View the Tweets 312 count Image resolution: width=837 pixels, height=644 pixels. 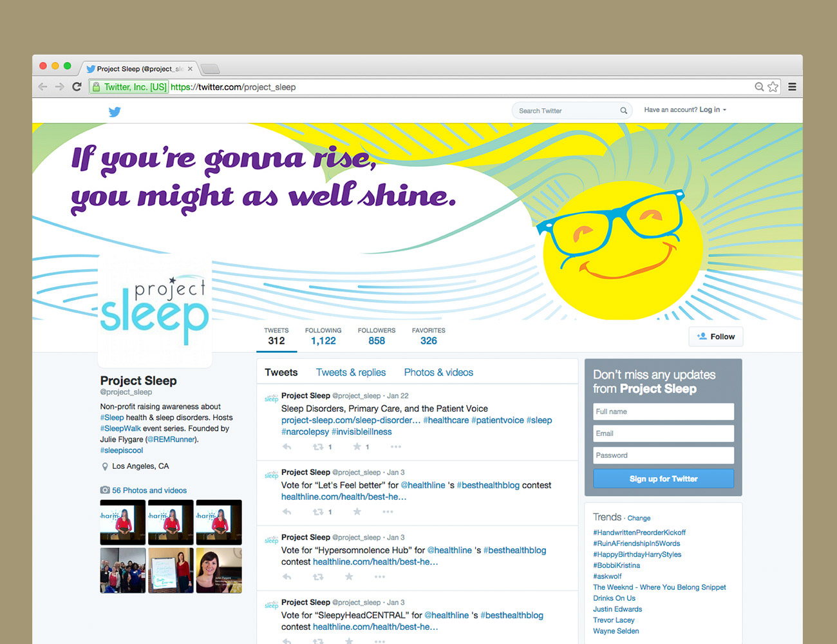tap(276, 336)
